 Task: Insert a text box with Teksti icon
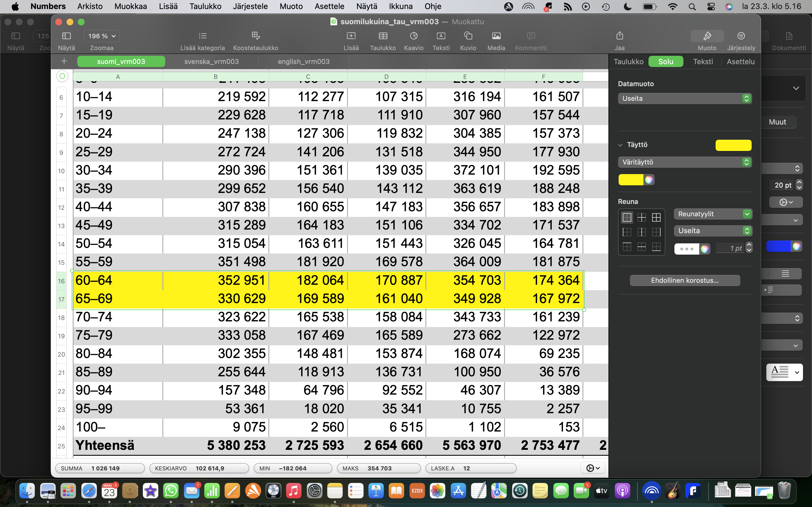(x=441, y=36)
